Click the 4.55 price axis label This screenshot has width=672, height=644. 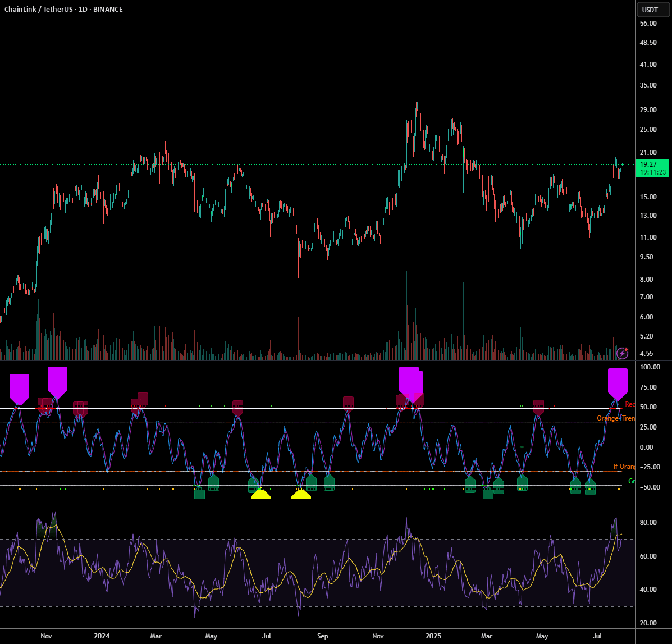click(646, 354)
